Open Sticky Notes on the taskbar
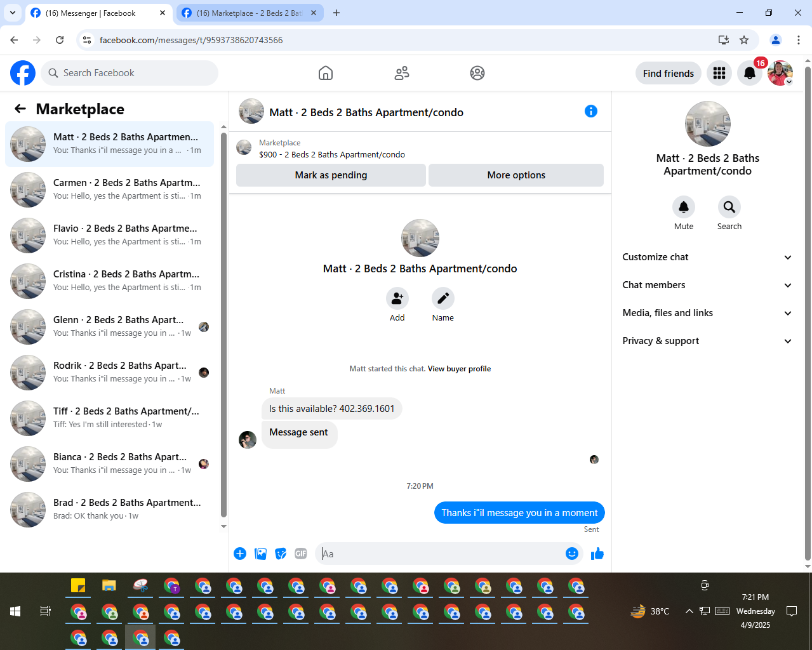The width and height of the screenshot is (812, 650). (x=78, y=586)
